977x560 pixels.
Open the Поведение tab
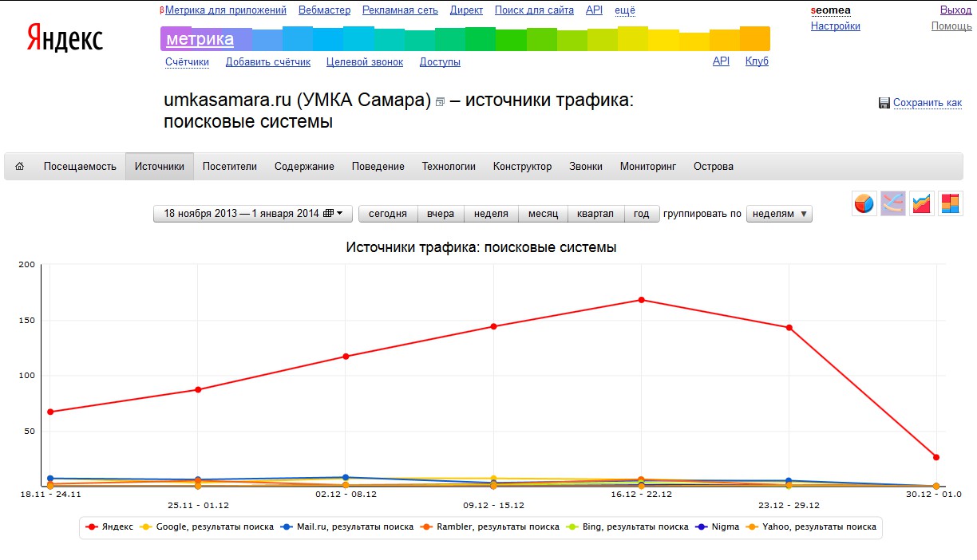(x=378, y=166)
